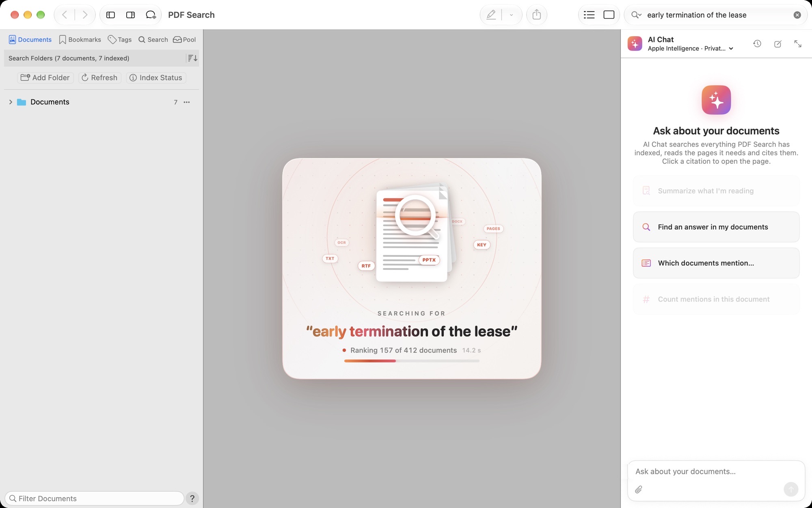Switch to list view icon

589,15
